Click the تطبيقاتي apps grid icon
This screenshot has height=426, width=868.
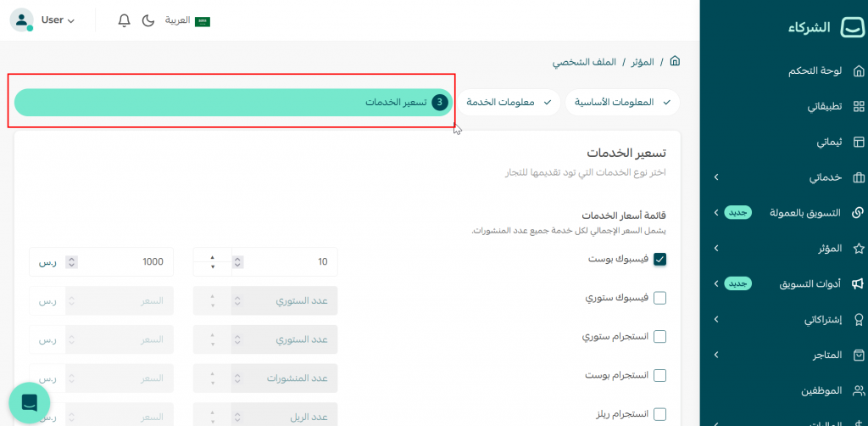858,107
